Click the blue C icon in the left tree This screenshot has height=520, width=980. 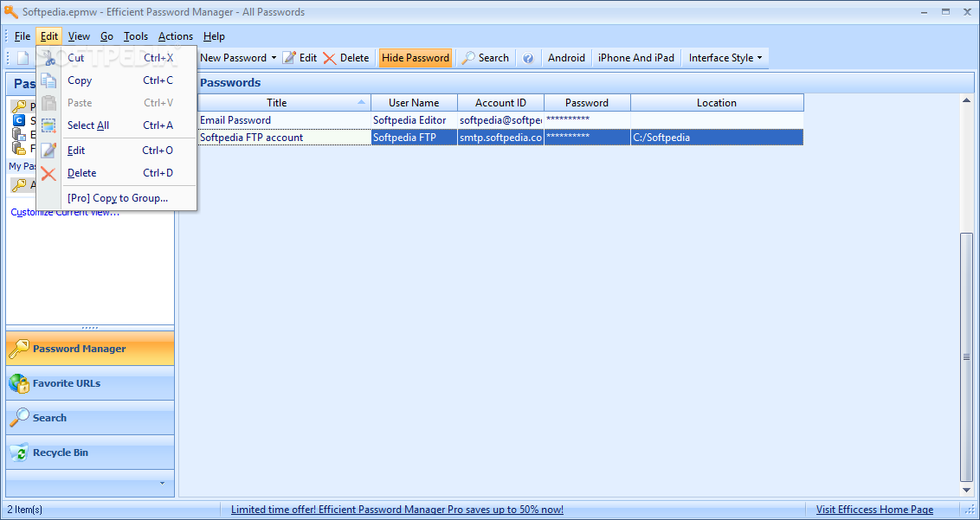[19, 120]
